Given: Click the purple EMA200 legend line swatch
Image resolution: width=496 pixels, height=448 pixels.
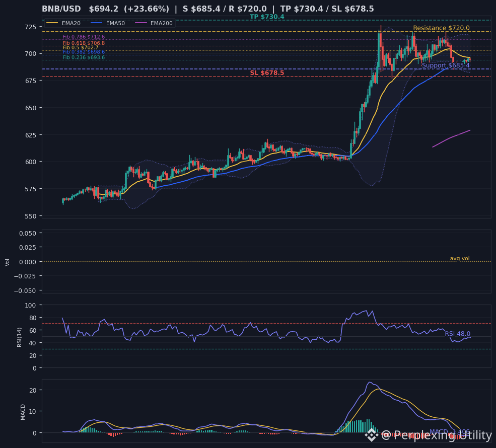Looking at the screenshot, I should click(x=141, y=23).
